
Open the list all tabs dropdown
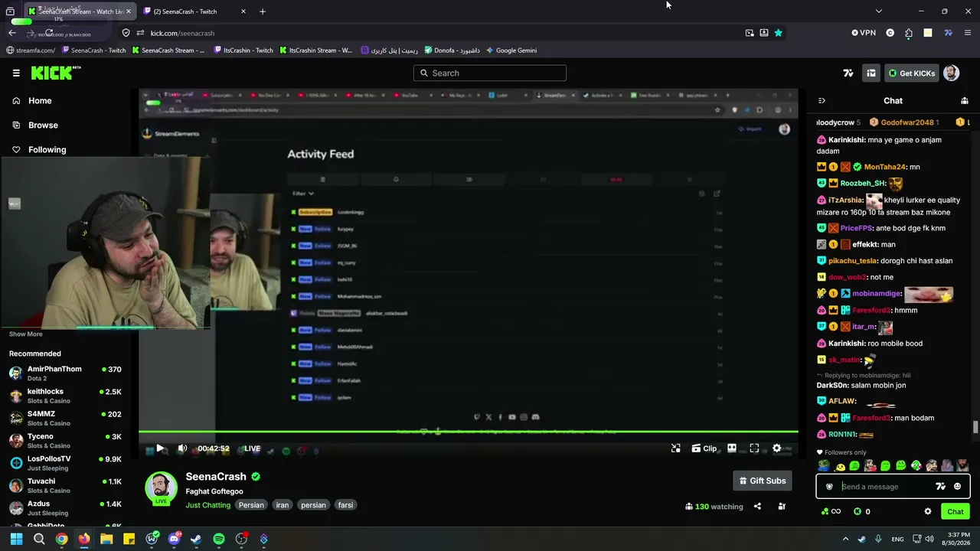coord(879,11)
